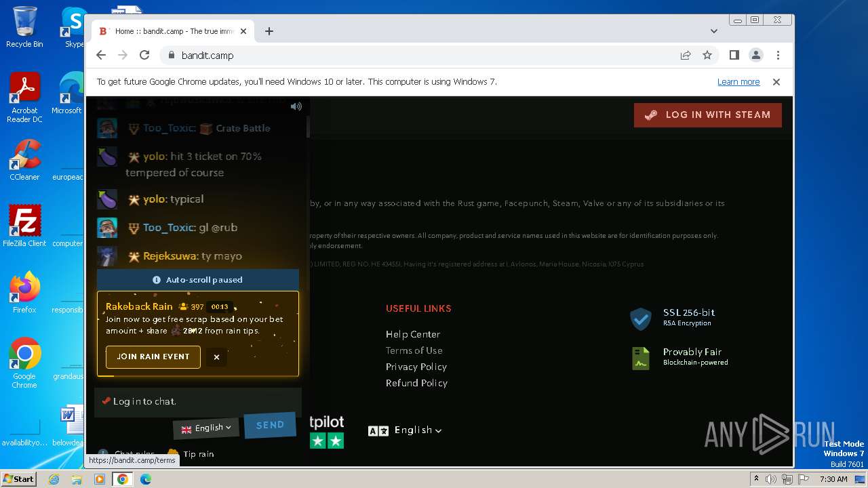Viewport: 868px width, 488px height.
Task: Join the rain event
Action: [153, 357]
